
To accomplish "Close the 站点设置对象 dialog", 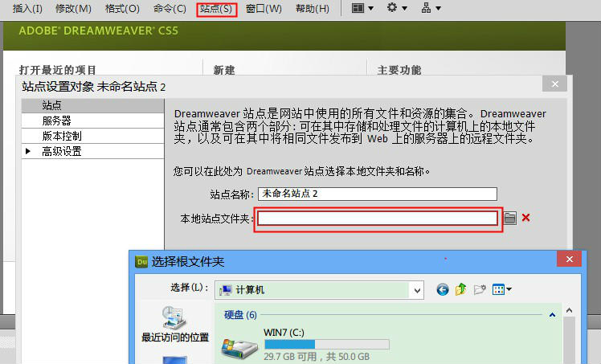I will (x=554, y=84).
